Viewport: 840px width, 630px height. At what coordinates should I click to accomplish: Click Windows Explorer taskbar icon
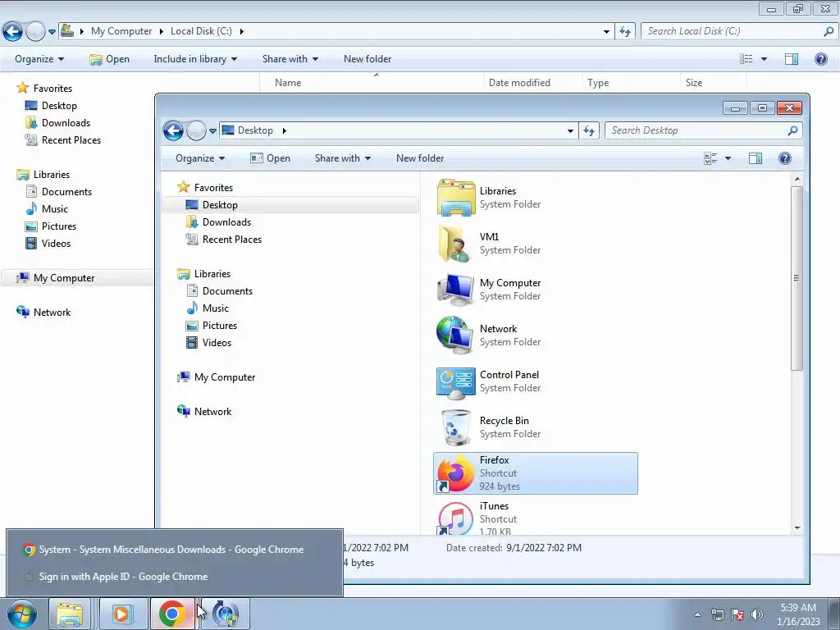click(70, 614)
